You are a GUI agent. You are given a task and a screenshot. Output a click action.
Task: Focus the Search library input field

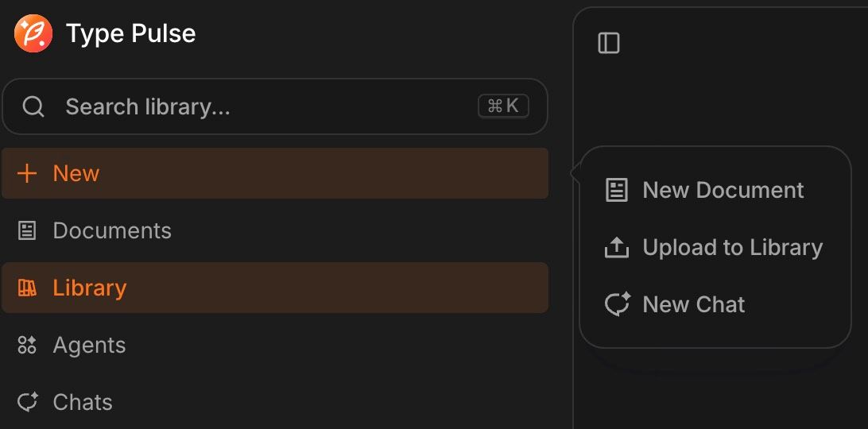click(275, 106)
